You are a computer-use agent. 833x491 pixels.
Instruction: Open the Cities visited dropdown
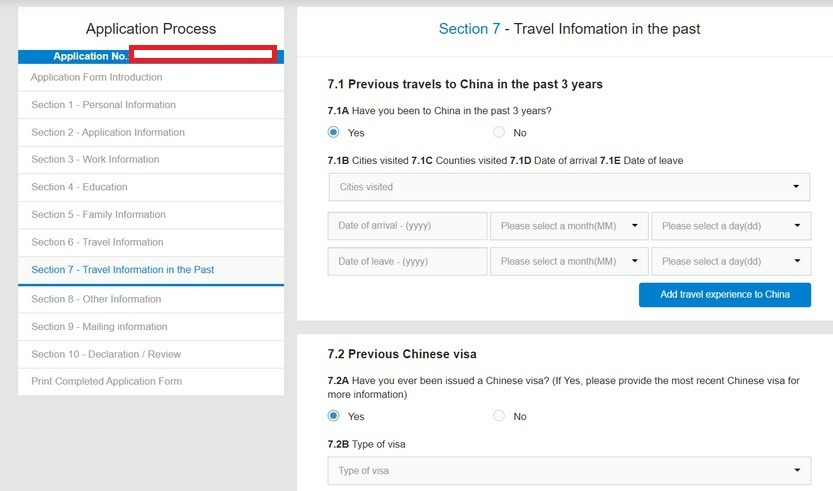click(x=569, y=187)
